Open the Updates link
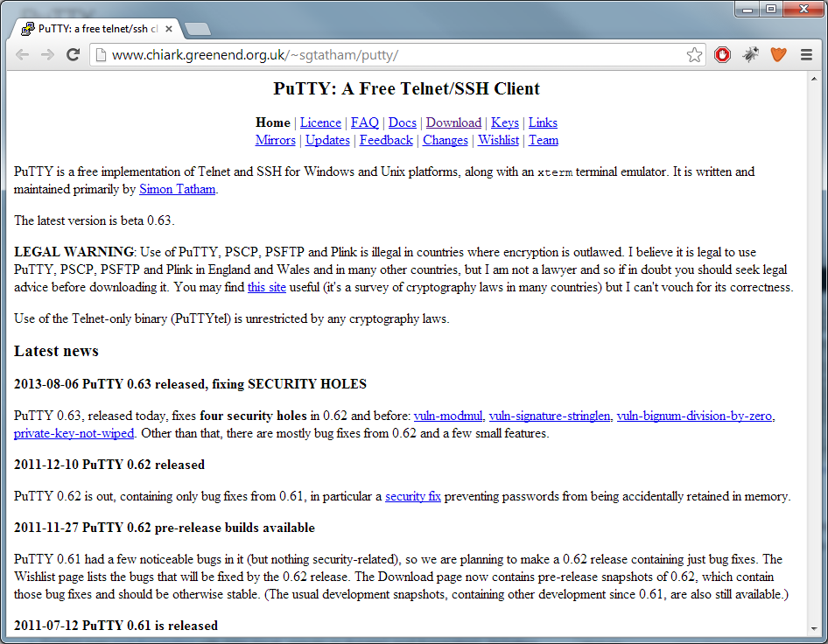Image resolution: width=828 pixels, height=644 pixels. (x=327, y=140)
